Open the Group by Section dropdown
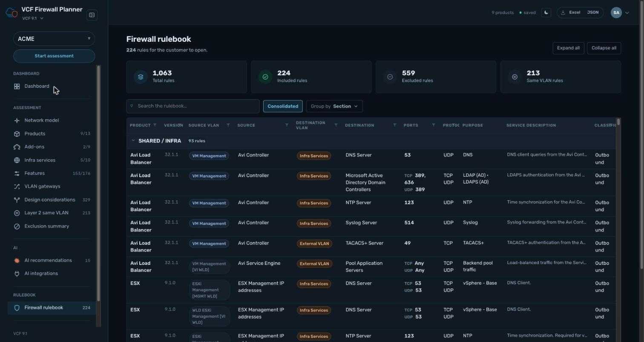This screenshot has height=342, width=644. point(334,106)
